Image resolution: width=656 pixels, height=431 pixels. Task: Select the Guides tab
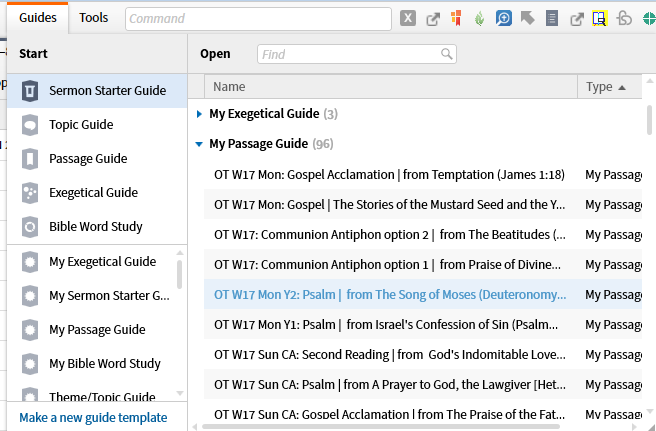tap(37, 17)
